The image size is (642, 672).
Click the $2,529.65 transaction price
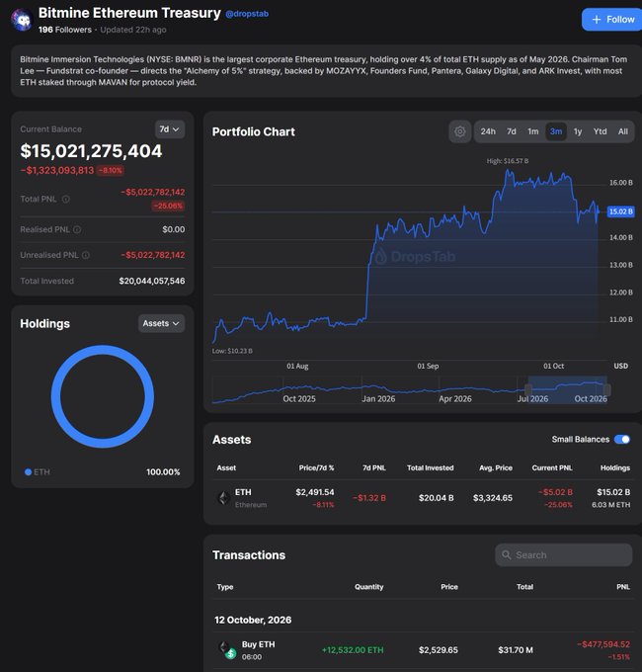tap(439, 650)
